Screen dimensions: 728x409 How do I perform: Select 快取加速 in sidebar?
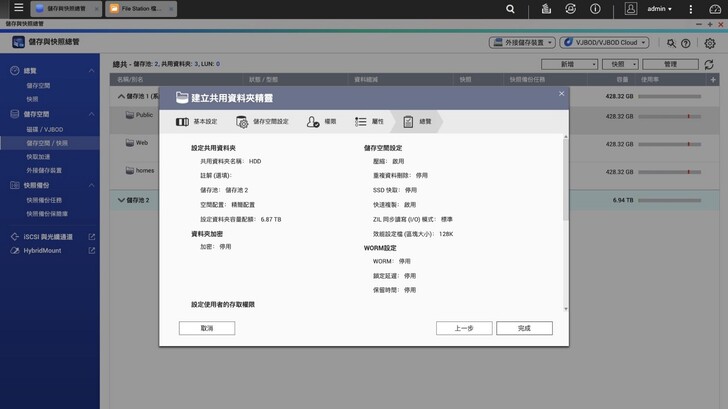pos(38,157)
